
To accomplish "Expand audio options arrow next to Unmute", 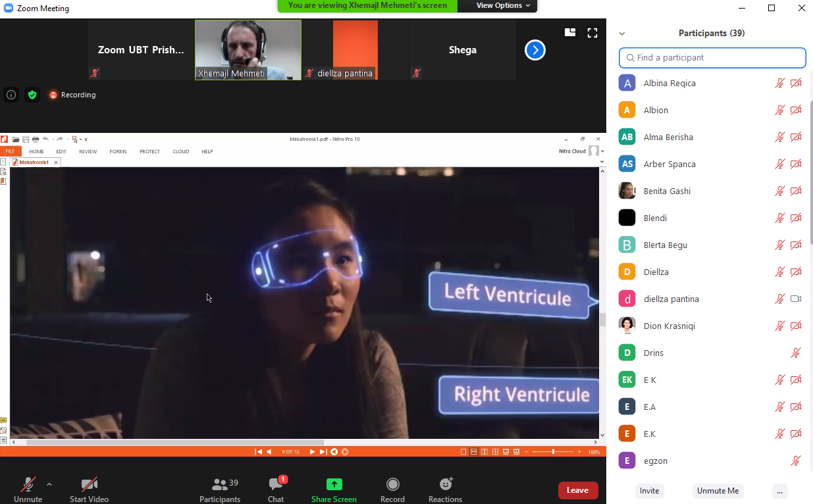I will (x=49, y=484).
